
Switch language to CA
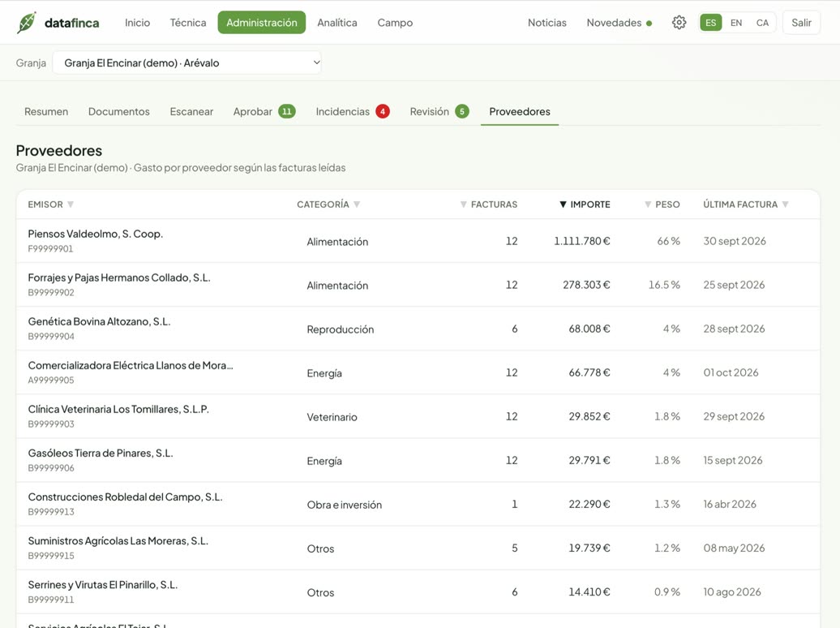click(762, 23)
